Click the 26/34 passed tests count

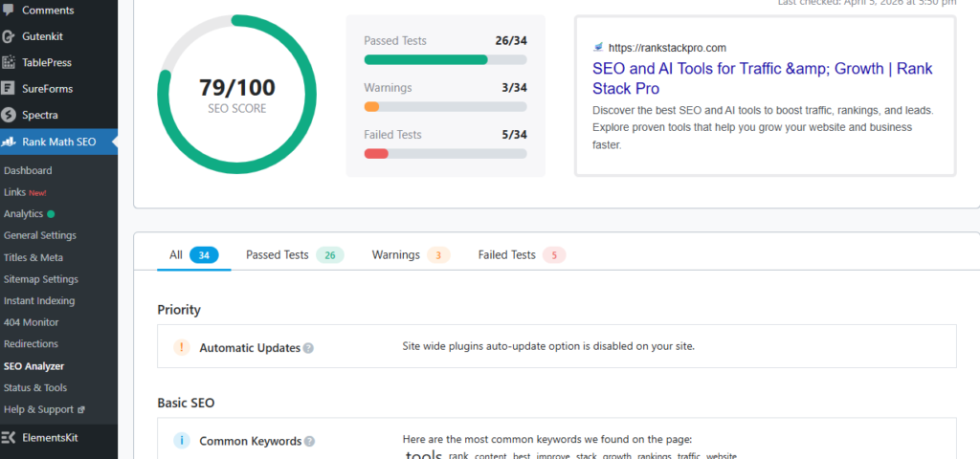[511, 41]
